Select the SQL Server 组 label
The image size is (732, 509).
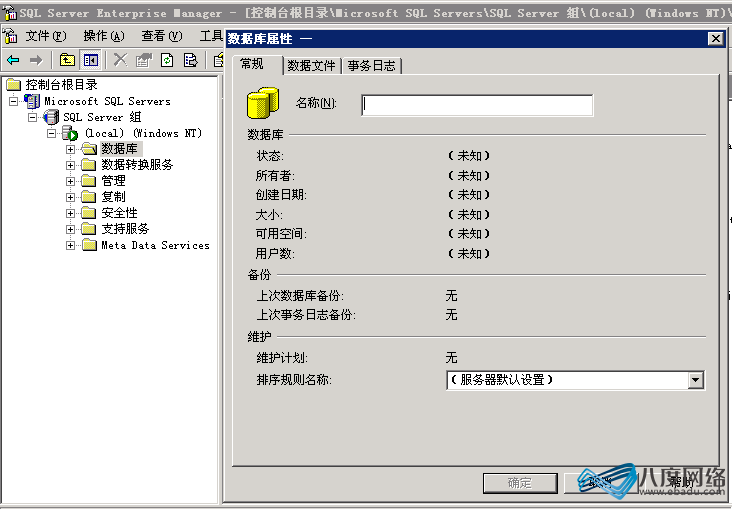point(102,117)
